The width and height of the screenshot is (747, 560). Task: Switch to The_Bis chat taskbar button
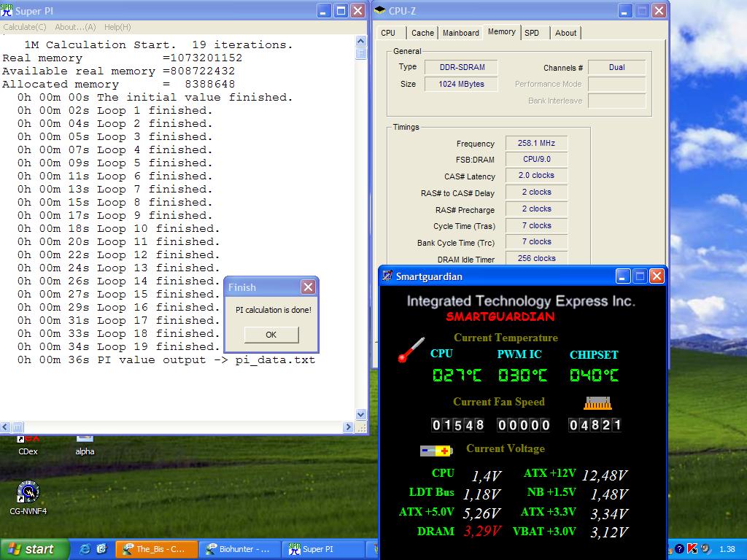[157, 549]
